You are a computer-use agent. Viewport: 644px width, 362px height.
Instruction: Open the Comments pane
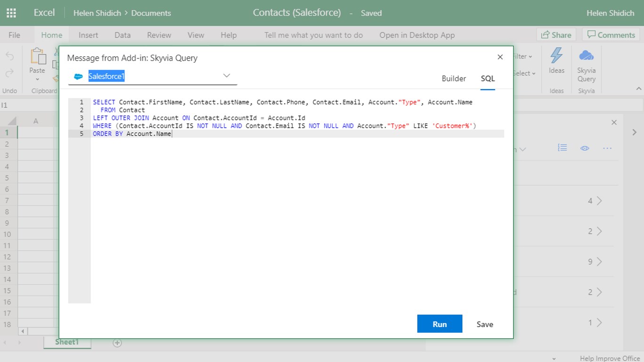(611, 35)
